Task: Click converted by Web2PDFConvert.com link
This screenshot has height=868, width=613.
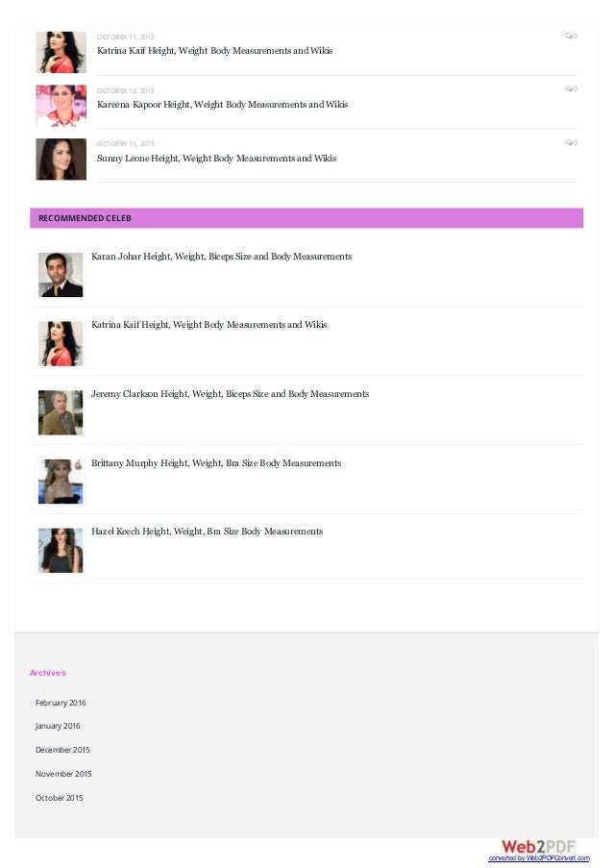Action: (538, 858)
